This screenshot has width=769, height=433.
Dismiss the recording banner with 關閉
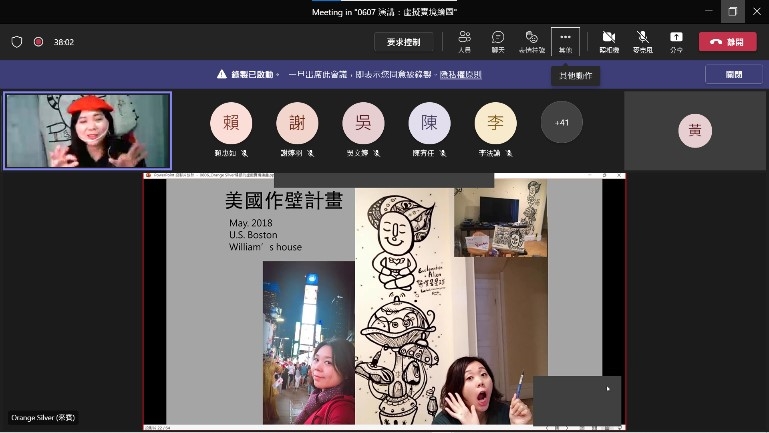tap(733, 74)
